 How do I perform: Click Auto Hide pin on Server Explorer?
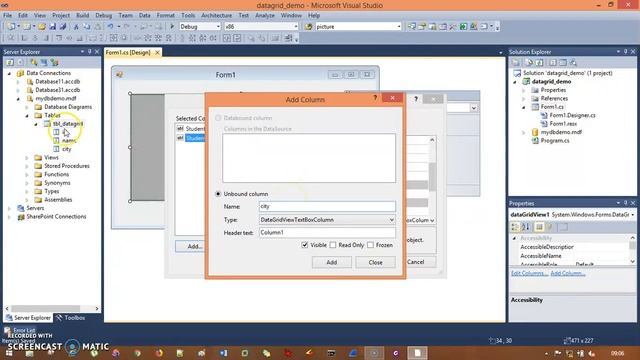(x=89, y=52)
